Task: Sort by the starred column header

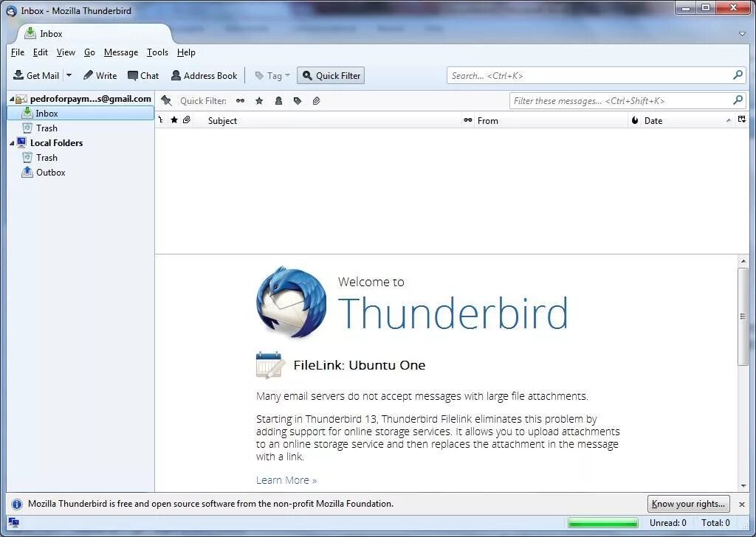Action: pyautogui.click(x=174, y=120)
